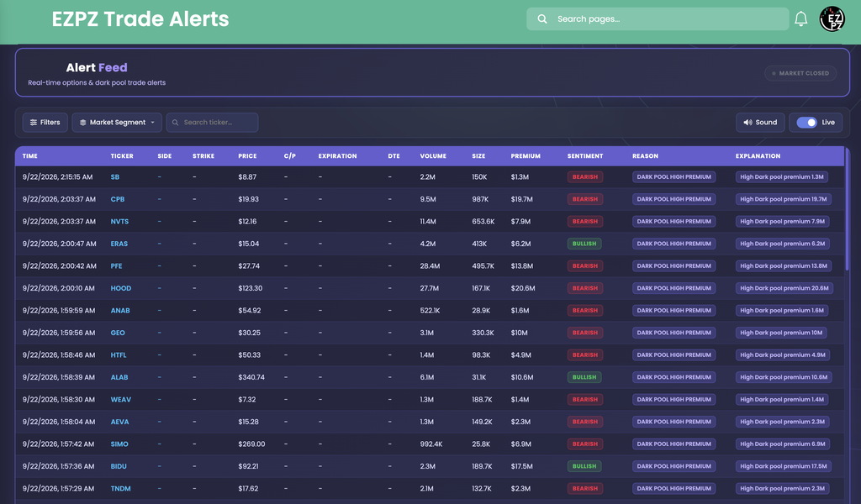Open ANAB ticker link

tap(120, 311)
